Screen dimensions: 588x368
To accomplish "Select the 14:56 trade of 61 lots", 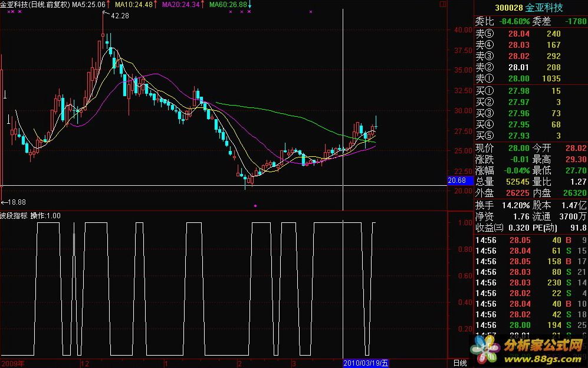I will click(x=531, y=251).
